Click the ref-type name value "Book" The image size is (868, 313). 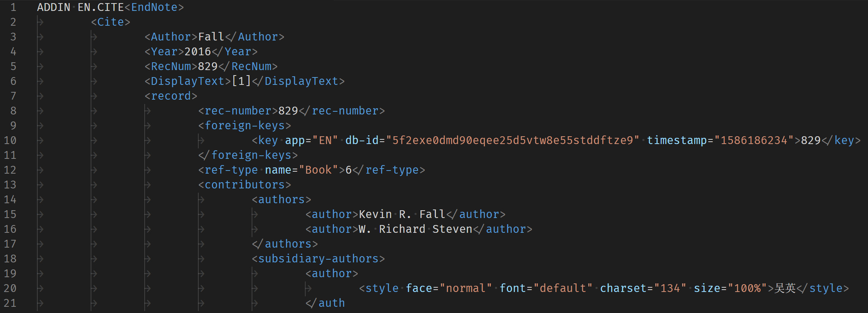tap(318, 170)
